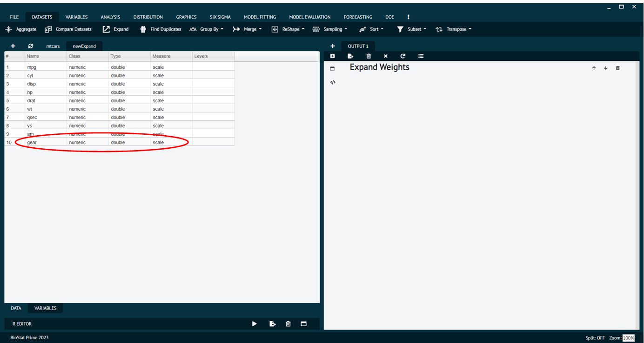Click the Zoom 100% field
Viewport: 644px width, 343px height.
click(x=628, y=338)
